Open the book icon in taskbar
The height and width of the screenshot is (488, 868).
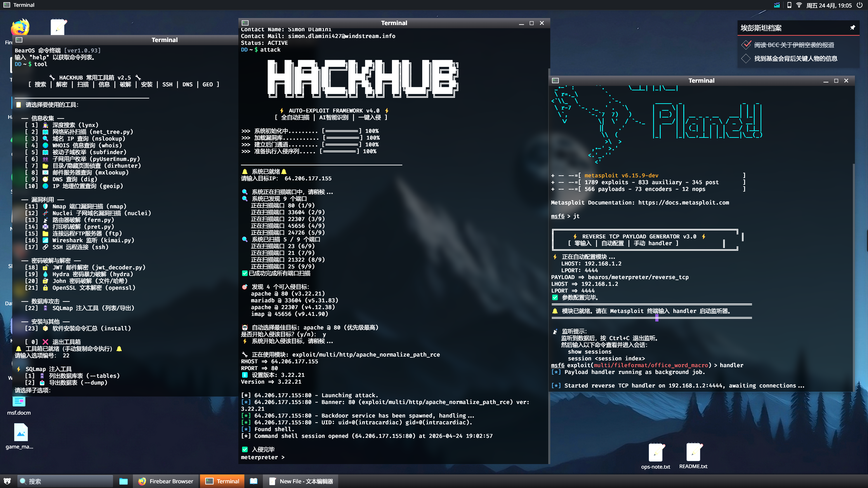pyautogui.click(x=253, y=481)
